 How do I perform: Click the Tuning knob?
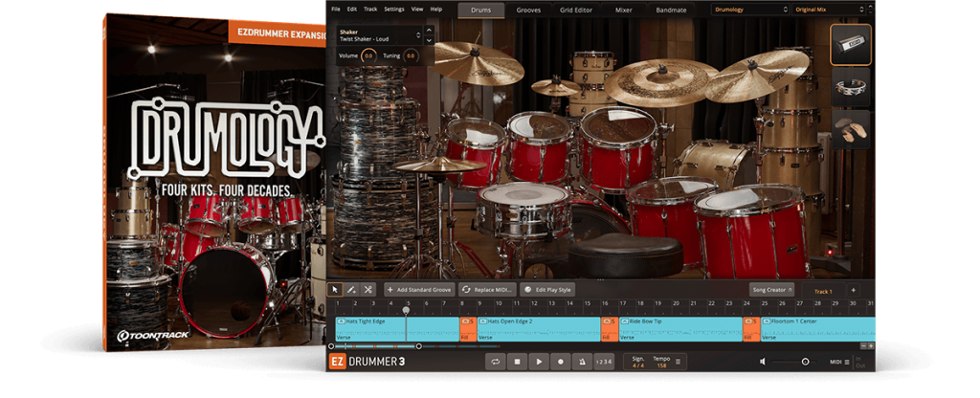pyautogui.click(x=410, y=56)
